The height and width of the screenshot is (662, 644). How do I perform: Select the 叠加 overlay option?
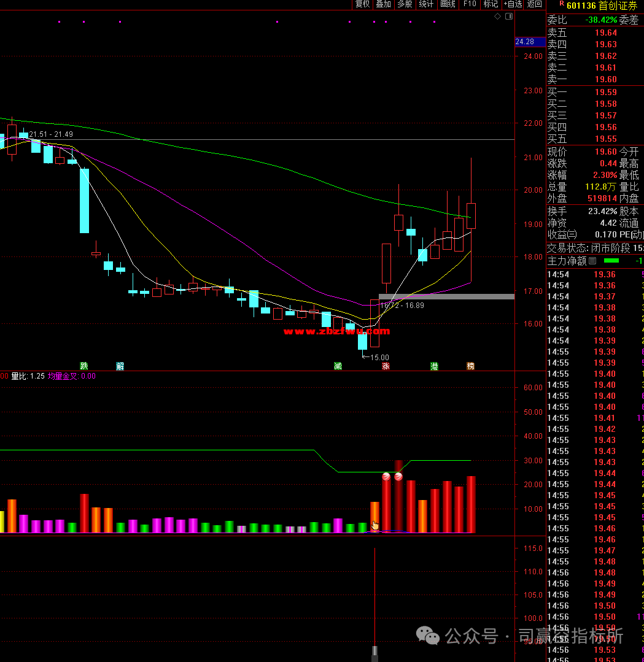383,4
